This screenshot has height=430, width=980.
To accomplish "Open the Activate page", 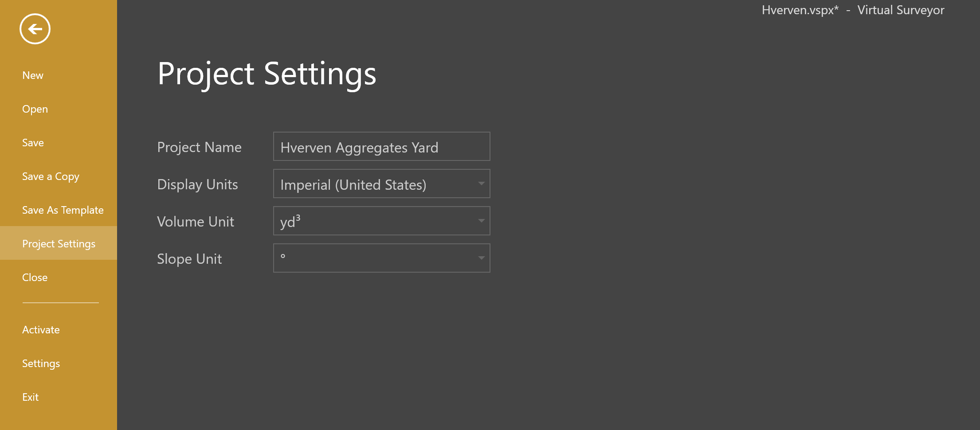I will 41,329.
